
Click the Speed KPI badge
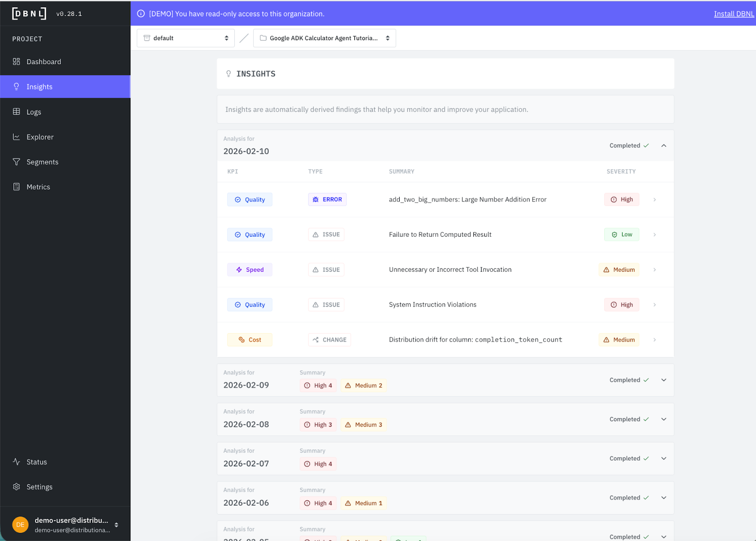tap(249, 269)
